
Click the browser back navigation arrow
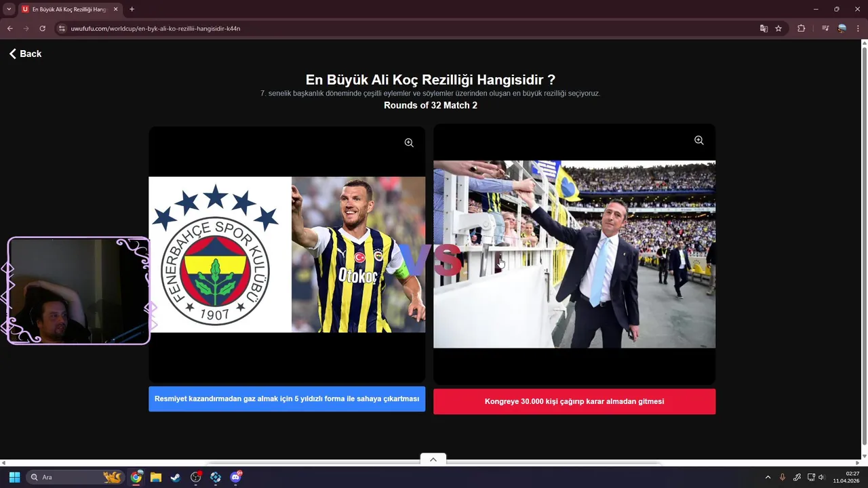click(9, 28)
